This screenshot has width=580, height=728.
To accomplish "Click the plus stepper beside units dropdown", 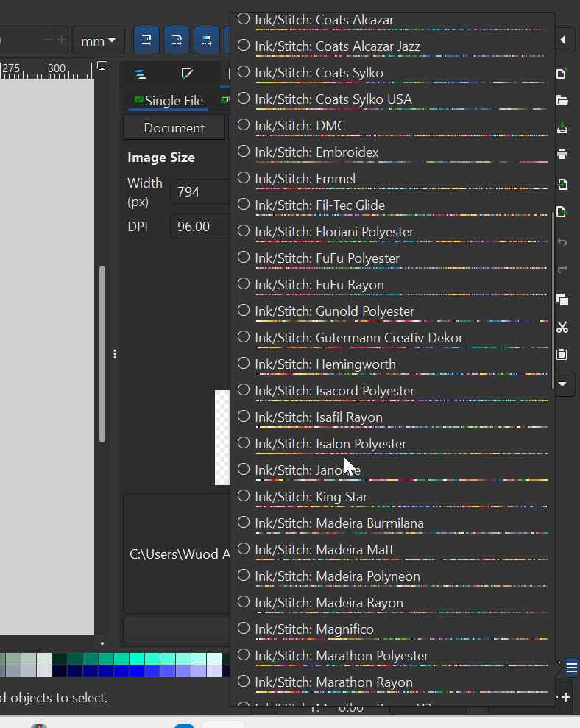I will 62,40.
